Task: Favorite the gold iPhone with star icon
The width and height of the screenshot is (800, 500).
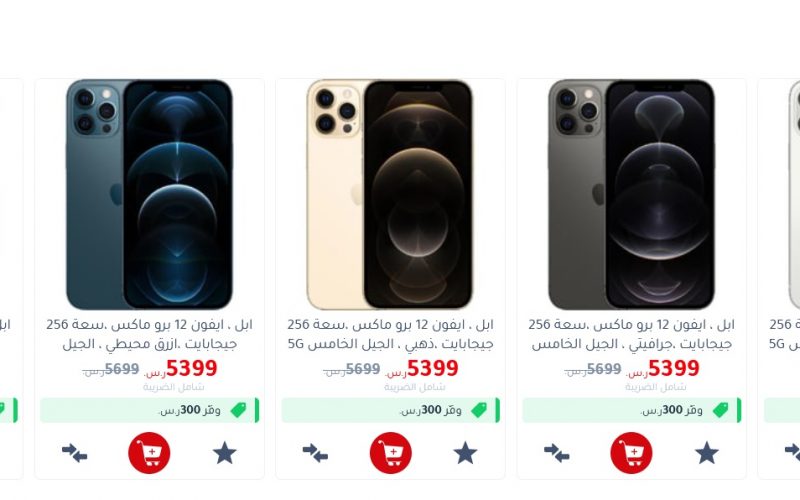Action: tap(465, 453)
